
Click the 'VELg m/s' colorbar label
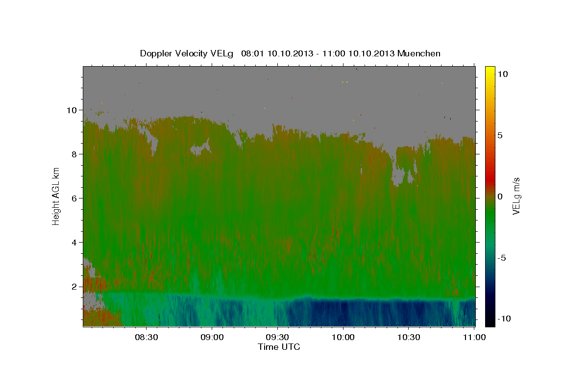click(x=516, y=196)
